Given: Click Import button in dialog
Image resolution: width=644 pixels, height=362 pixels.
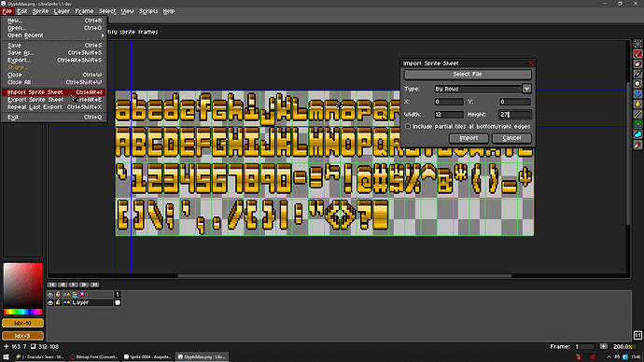Looking at the screenshot, I should (469, 138).
